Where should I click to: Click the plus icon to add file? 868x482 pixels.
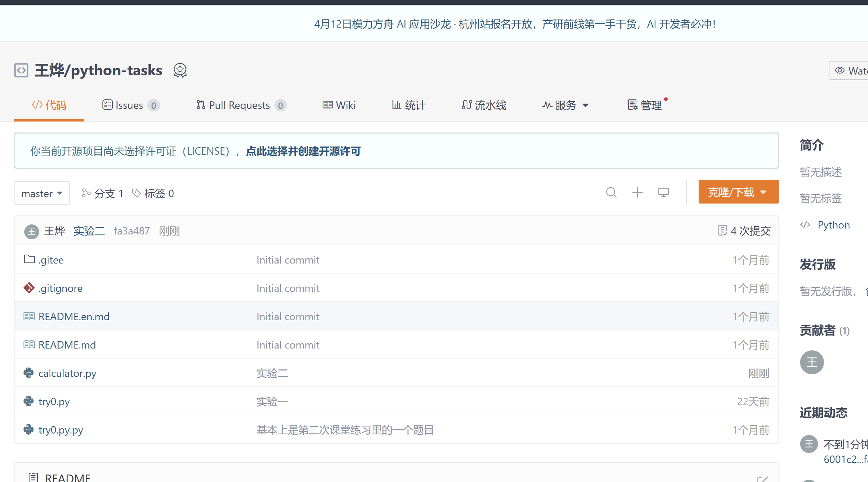(x=637, y=192)
